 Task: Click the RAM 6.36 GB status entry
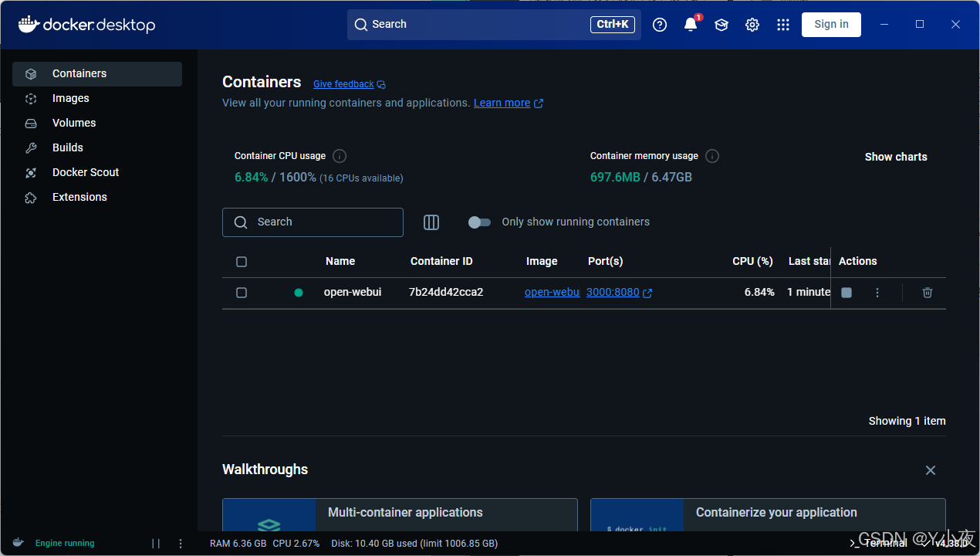point(238,544)
